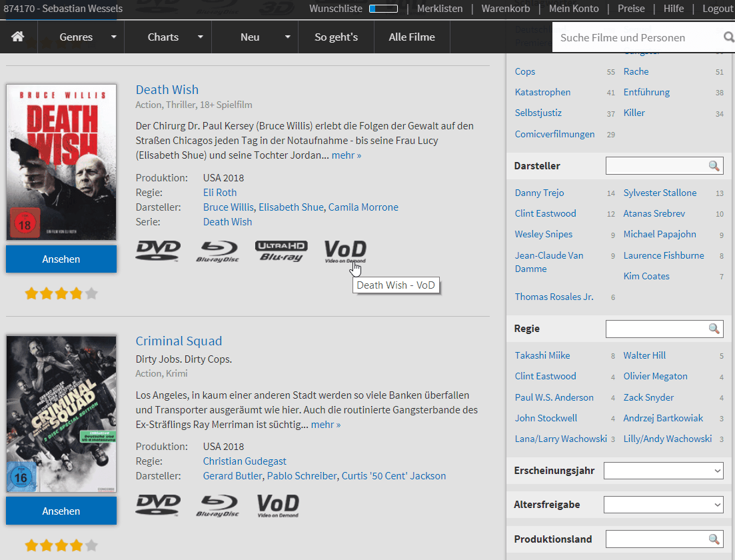Image resolution: width=735 pixels, height=560 pixels.
Task: Filter by actor Sylvester Stallone
Action: coord(660,193)
